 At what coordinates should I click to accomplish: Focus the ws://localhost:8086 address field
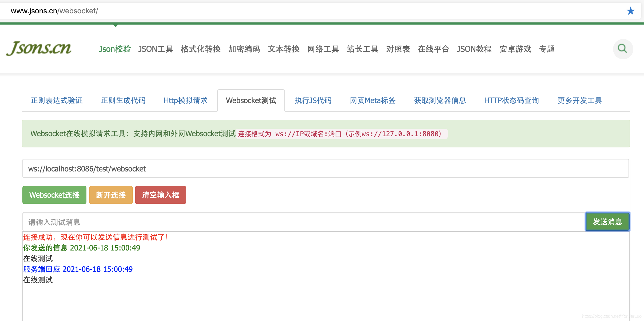tap(325, 169)
